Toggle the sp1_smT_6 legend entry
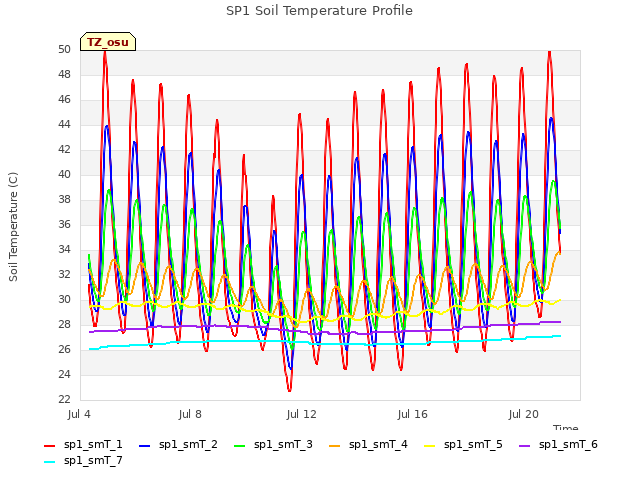 point(558,444)
